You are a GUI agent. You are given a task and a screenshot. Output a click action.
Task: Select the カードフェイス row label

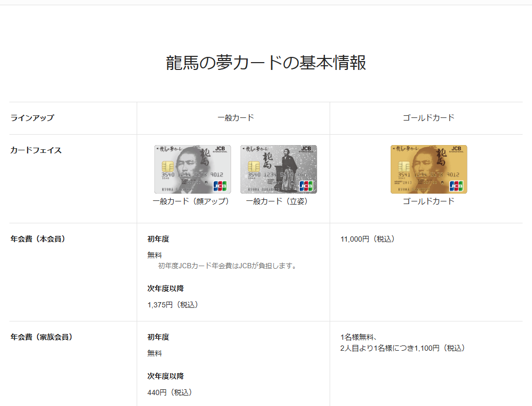[x=36, y=150]
